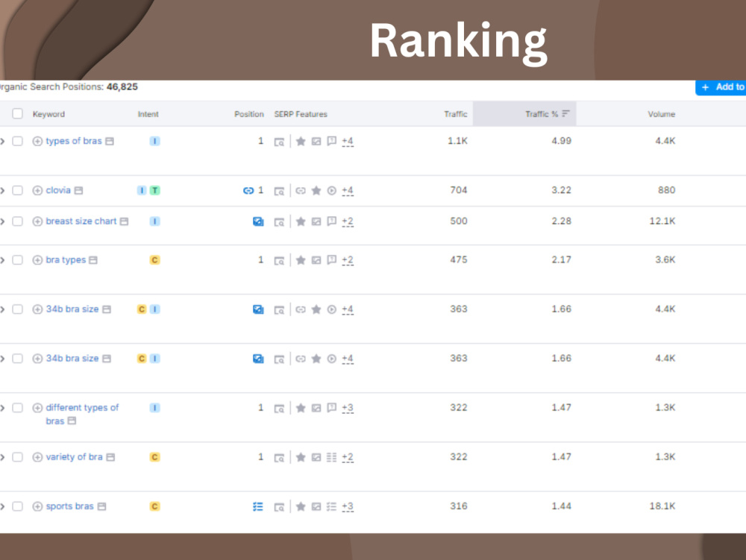The height and width of the screenshot is (560, 746).
Task: Click the plus icon beside variety of bra
Action: [x=37, y=457]
